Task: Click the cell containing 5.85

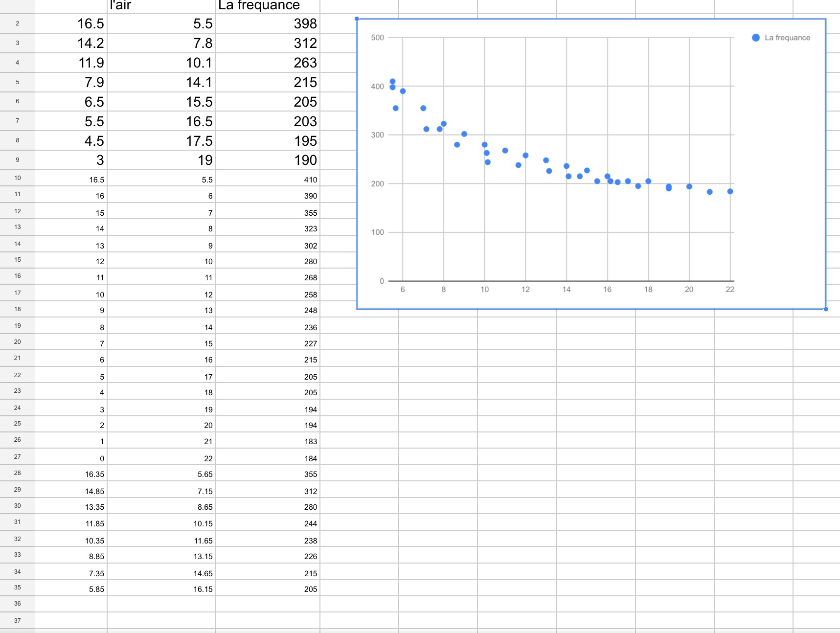Action: tap(71, 589)
